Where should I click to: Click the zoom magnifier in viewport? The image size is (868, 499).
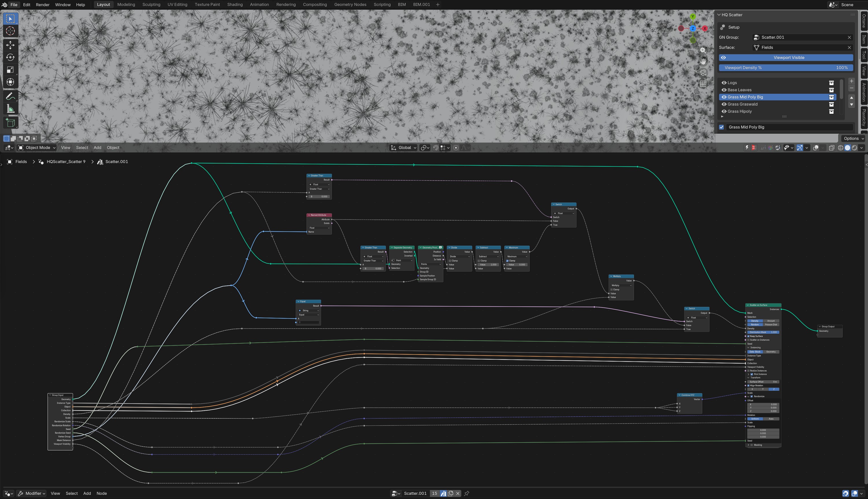coord(703,50)
